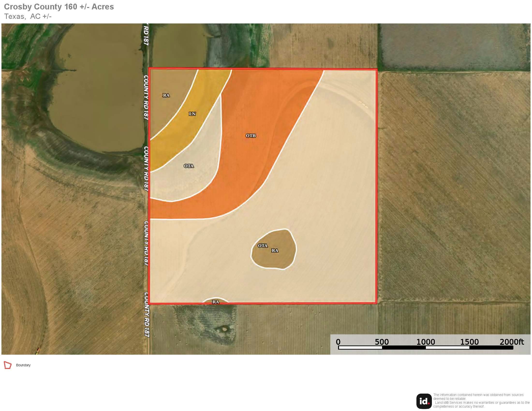Click the 1000 mark on the scale bar

(x=426, y=342)
